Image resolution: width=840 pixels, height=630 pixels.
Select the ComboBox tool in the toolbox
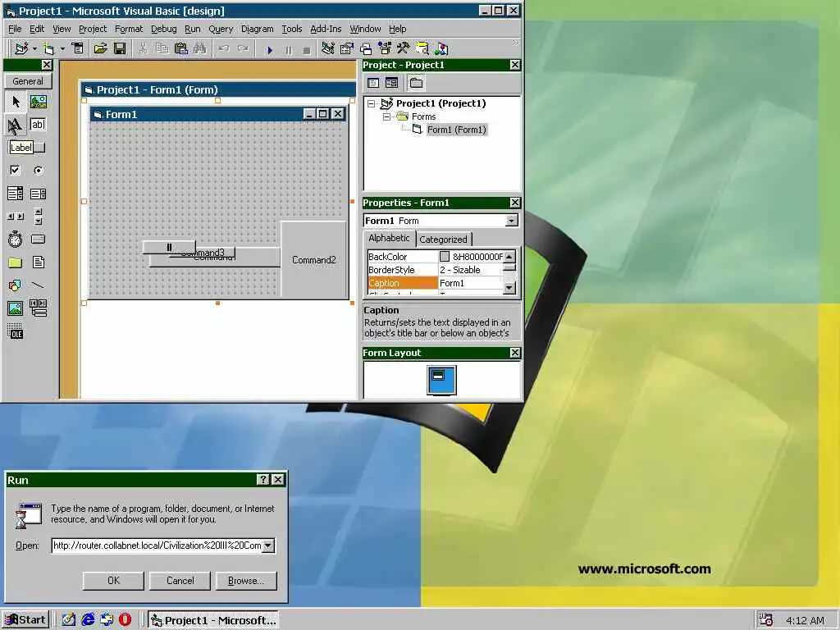(x=15, y=194)
